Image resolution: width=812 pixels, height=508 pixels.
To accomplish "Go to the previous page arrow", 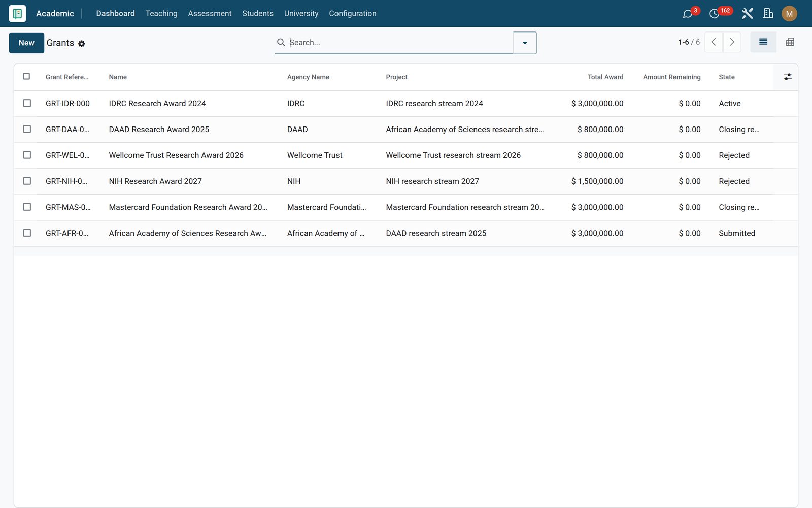I will tap(714, 42).
